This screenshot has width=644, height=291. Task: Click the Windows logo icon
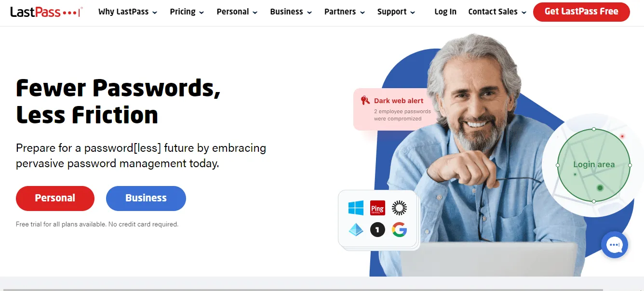(356, 208)
